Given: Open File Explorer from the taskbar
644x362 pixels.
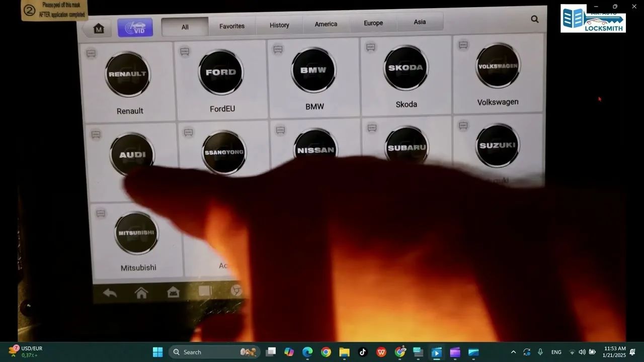Looking at the screenshot, I should [344, 352].
